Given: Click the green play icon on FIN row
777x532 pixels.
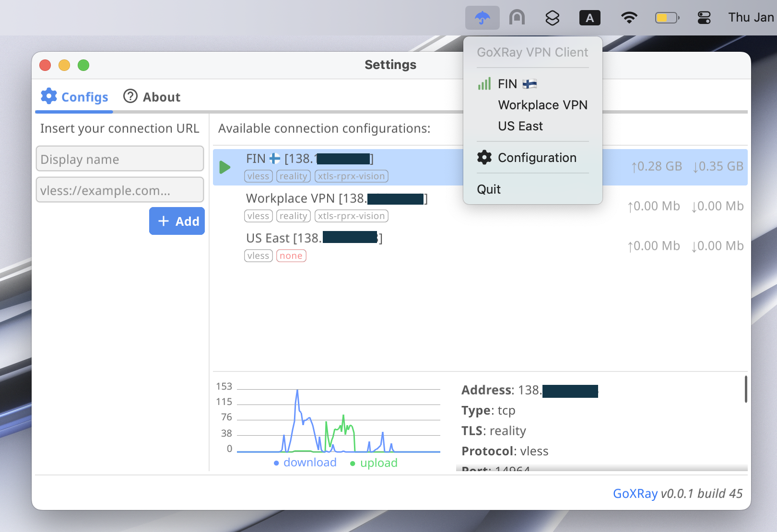Looking at the screenshot, I should pos(224,167).
